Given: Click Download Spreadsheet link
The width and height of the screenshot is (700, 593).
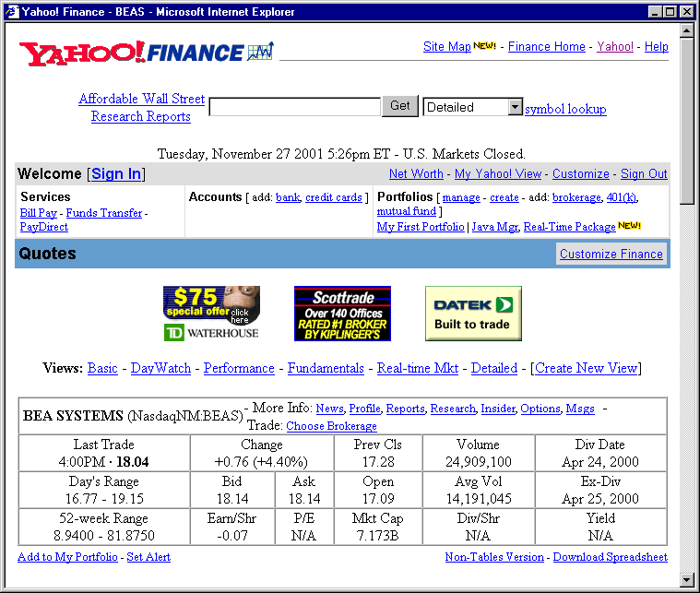Looking at the screenshot, I should 611,557.
